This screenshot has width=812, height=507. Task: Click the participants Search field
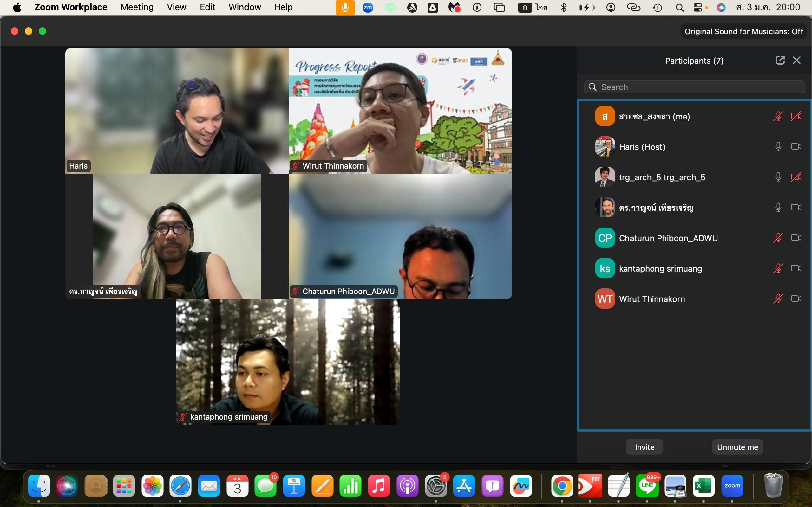(695, 87)
